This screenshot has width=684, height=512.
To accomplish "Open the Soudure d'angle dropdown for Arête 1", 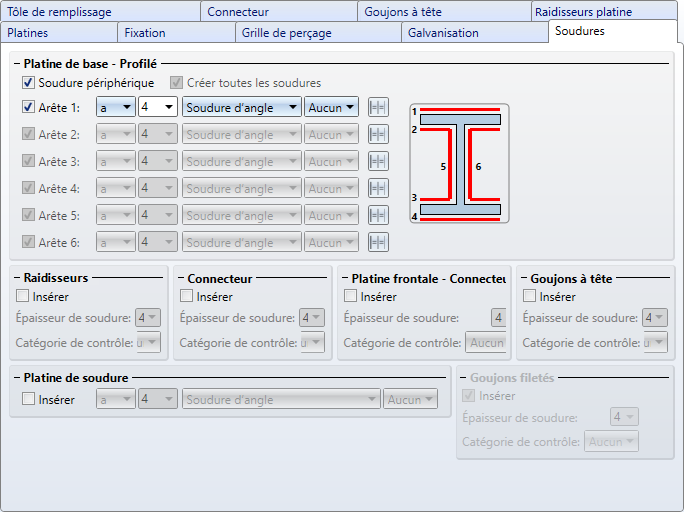I will pos(242,107).
